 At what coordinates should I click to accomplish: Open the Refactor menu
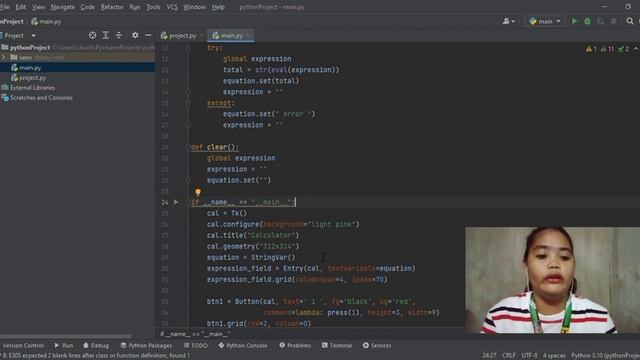click(x=112, y=7)
